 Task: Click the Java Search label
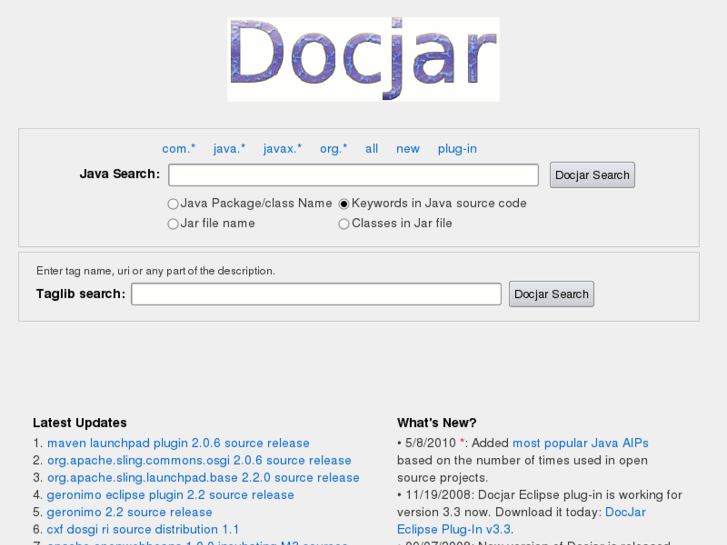click(120, 174)
